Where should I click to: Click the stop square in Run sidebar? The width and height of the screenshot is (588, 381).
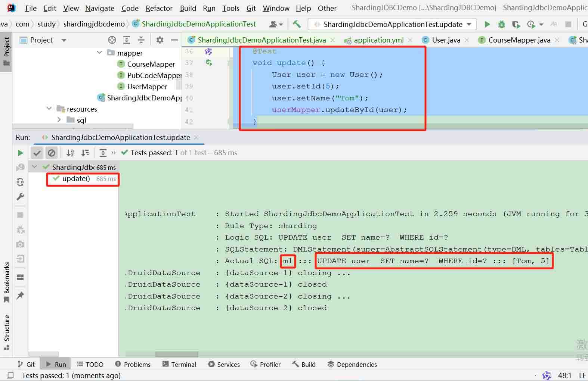[x=20, y=215]
